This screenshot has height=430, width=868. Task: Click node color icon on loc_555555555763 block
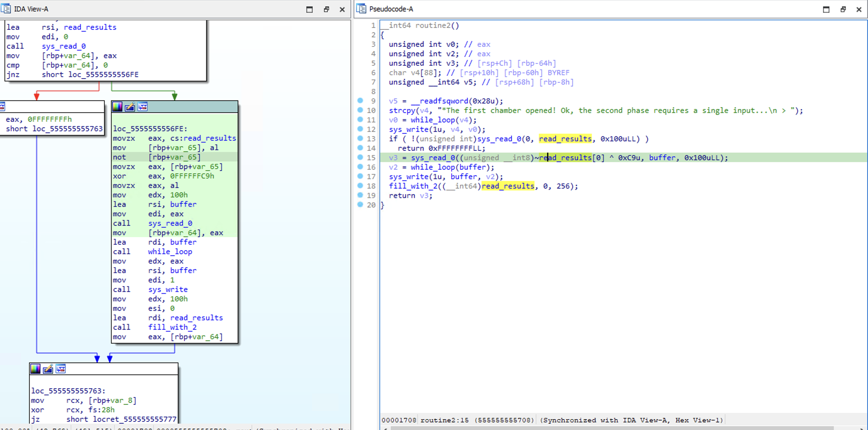pos(35,369)
